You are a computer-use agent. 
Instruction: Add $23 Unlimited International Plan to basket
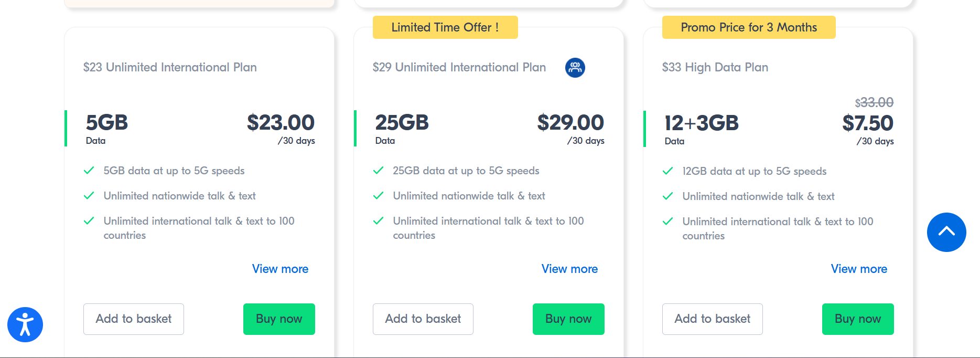[x=134, y=319]
